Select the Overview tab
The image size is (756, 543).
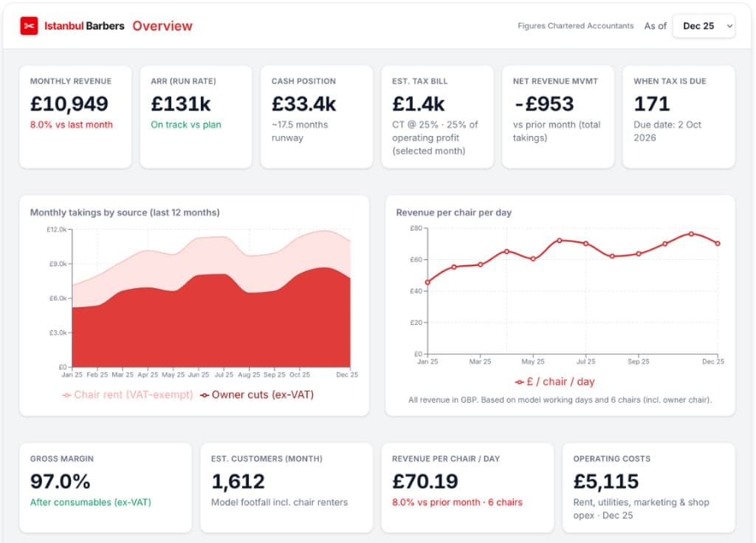point(162,26)
